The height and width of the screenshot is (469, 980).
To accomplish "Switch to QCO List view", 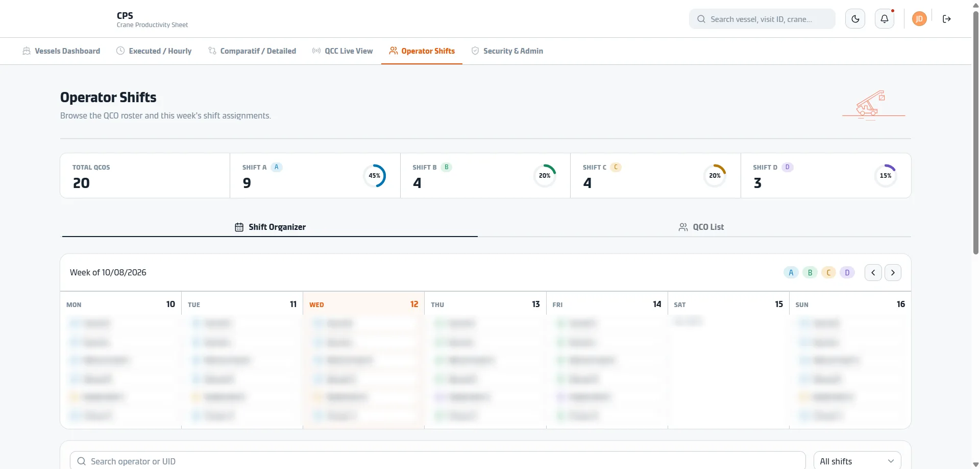I will point(701,227).
